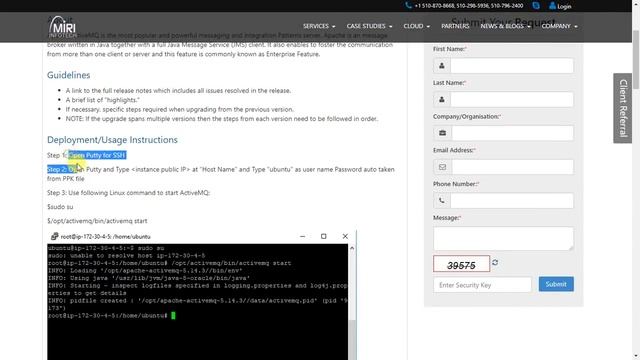Expand the Cloud dropdown menu

pyautogui.click(x=416, y=26)
